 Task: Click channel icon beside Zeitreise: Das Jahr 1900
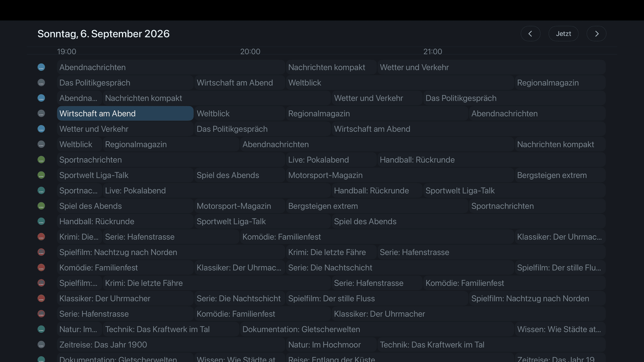click(41, 344)
